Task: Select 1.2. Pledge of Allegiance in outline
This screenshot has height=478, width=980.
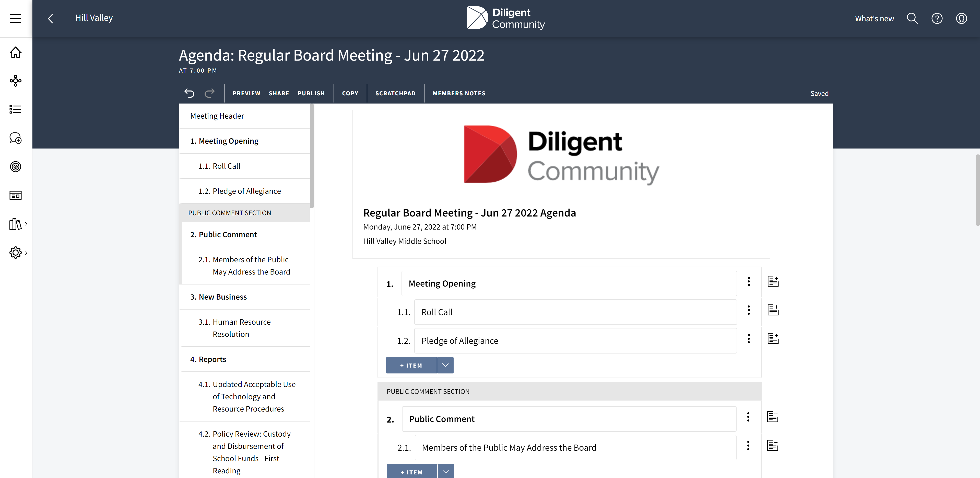Action: click(244, 191)
